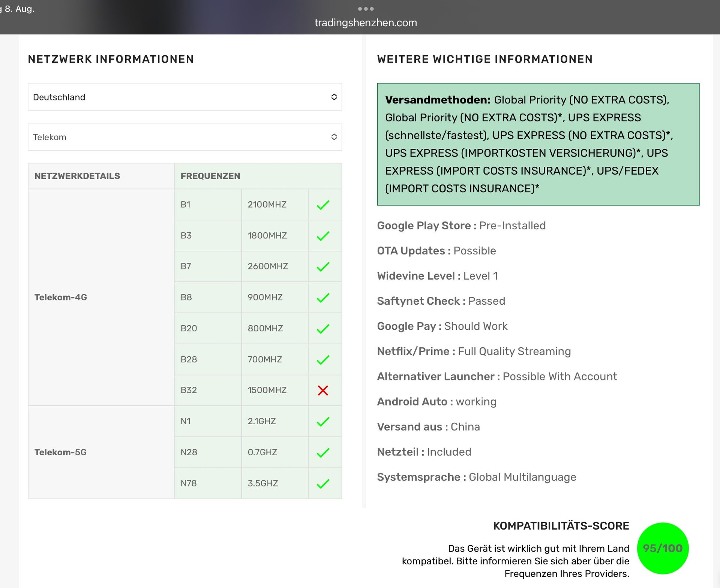The image size is (720, 588).
Task: Click the Netflix/Prime Full Quality Streaming line
Action: tap(474, 351)
